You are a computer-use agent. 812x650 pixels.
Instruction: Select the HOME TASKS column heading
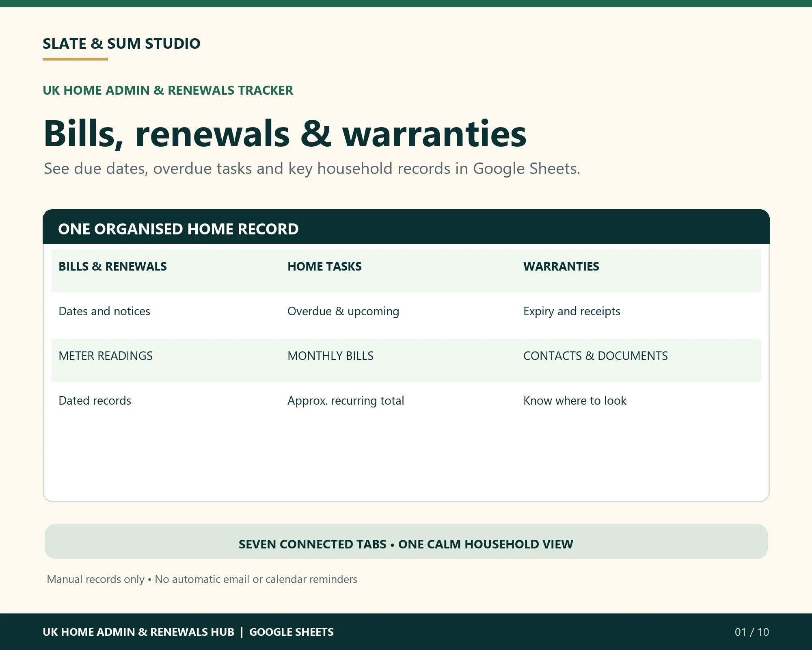tap(324, 266)
